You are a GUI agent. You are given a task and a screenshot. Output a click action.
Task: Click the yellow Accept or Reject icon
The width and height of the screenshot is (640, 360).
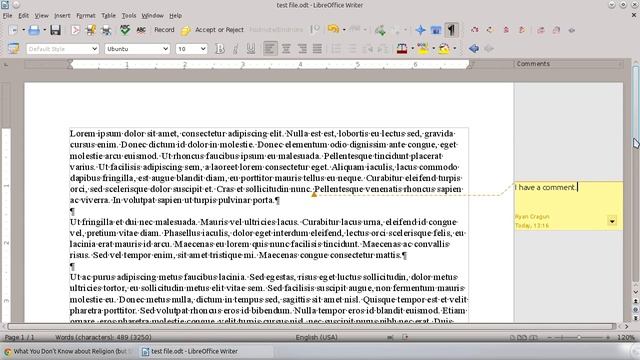coord(186,30)
